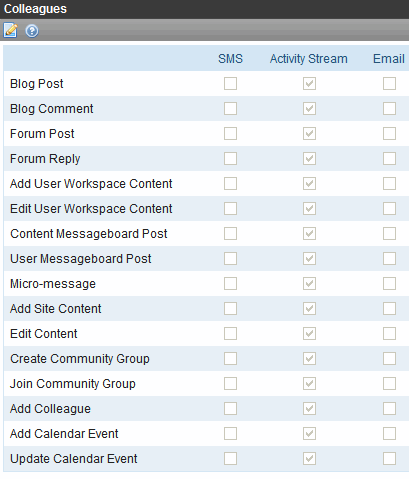The height and width of the screenshot is (479, 409).
Task: Uncheck Activity Stream for Add Calendar Event
Action: click(309, 433)
